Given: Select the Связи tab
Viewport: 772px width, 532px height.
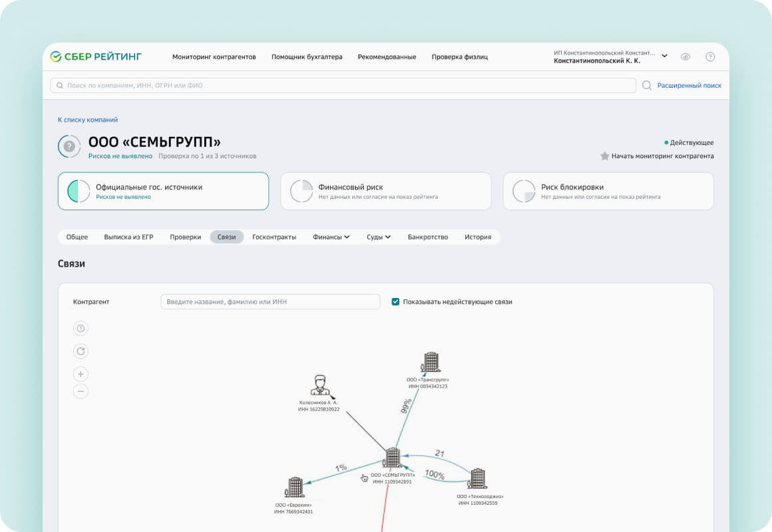Looking at the screenshot, I should [226, 237].
